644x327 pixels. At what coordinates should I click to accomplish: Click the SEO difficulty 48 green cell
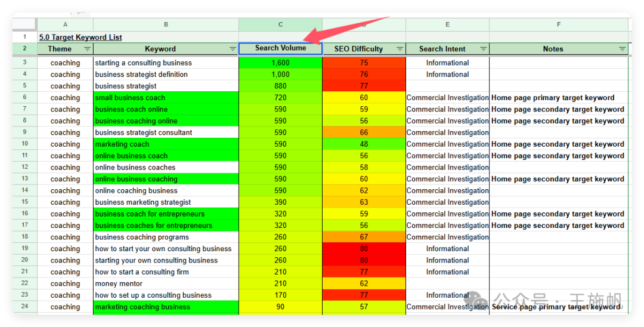(364, 144)
